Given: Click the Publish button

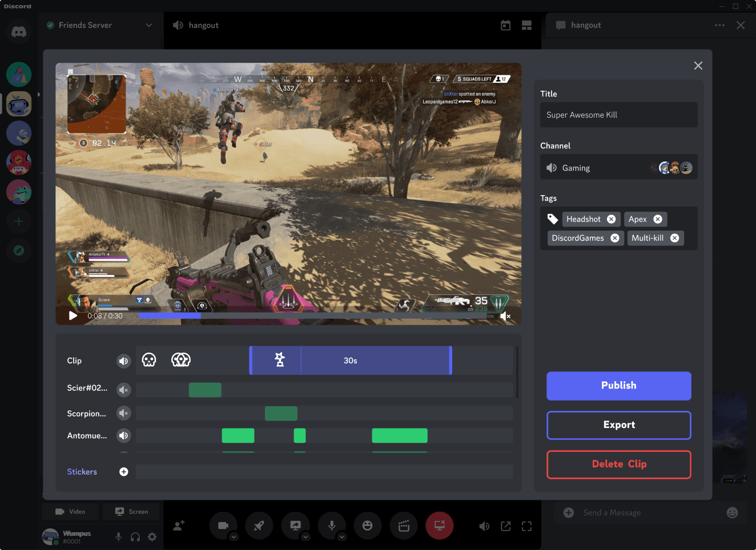Looking at the screenshot, I should (x=618, y=386).
